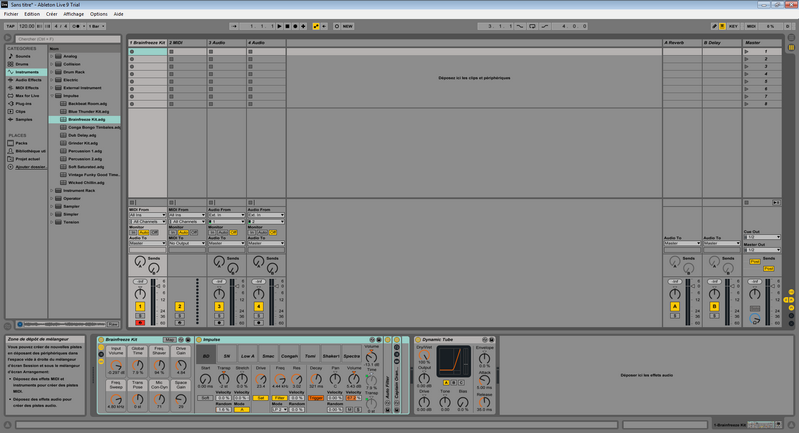Toggle the B Delay return activator
The height and width of the screenshot is (433, 799).
pyautogui.click(x=714, y=306)
